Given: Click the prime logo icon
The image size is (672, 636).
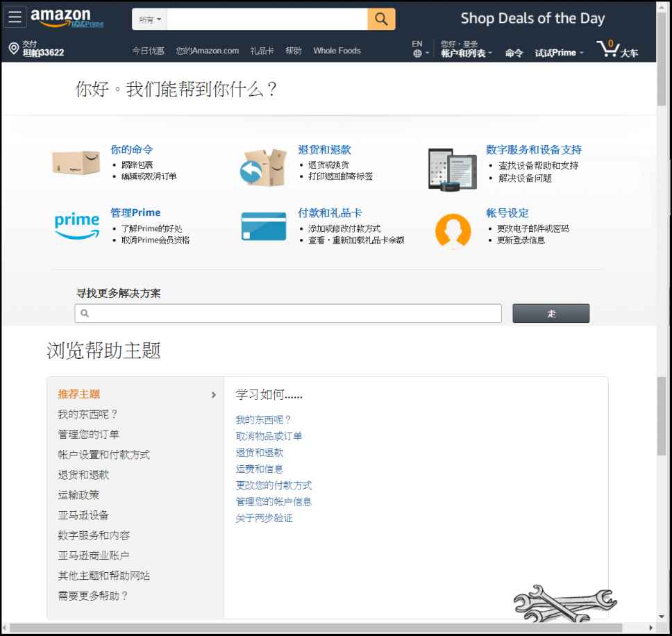Looking at the screenshot, I should (77, 226).
